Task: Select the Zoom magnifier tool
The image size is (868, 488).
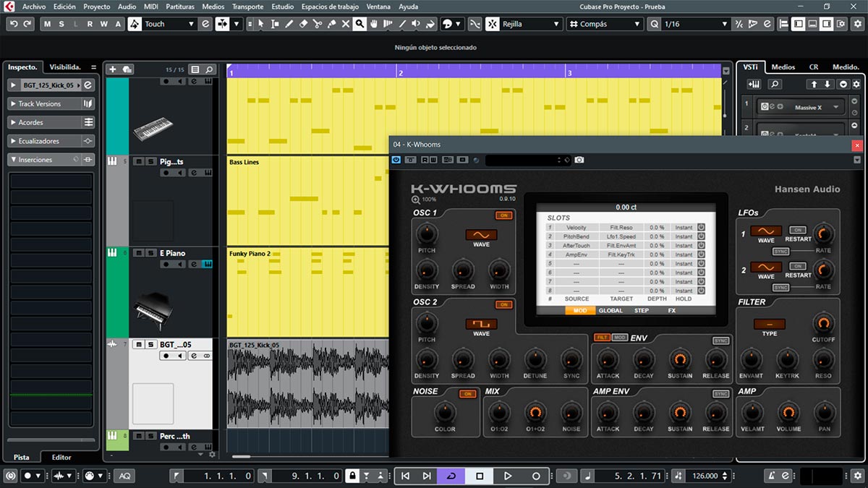Action: point(359,24)
